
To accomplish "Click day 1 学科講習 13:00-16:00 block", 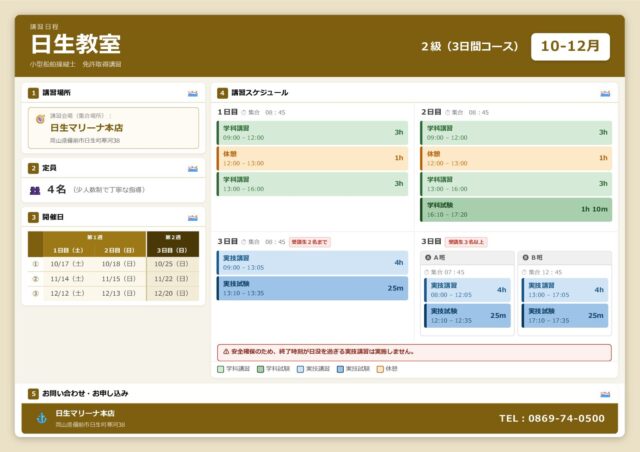I will [312, 184].
